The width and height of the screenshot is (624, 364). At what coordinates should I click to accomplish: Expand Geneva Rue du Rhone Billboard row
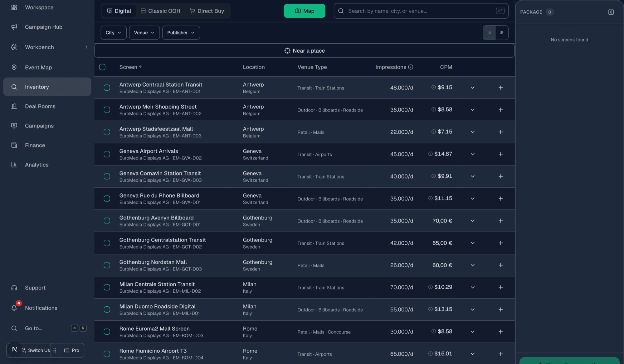tap(472, 199)
